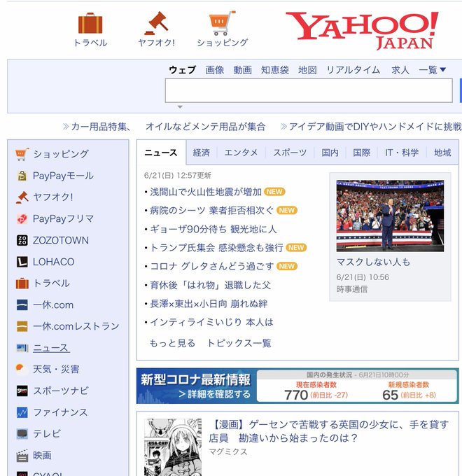This screenshot has height=476, width=462.
Task: Click sidebar 一休.com blue icon
Action: [22, 304]
